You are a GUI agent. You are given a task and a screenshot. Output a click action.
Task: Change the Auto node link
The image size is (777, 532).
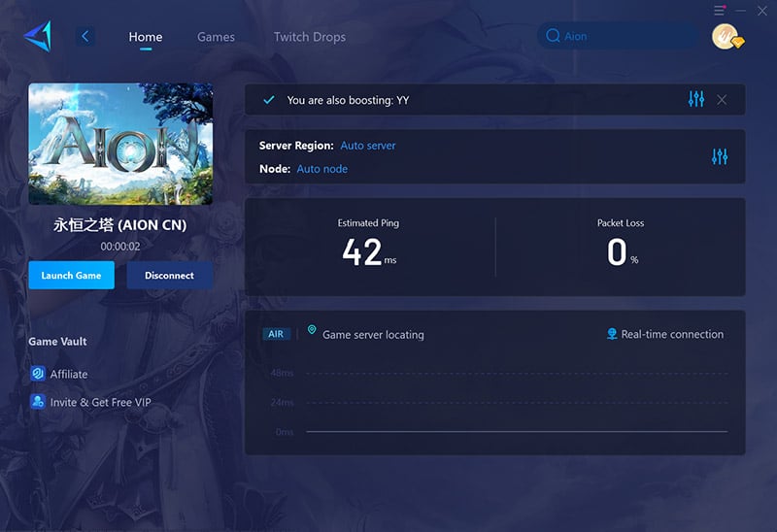tap(322, 169)
